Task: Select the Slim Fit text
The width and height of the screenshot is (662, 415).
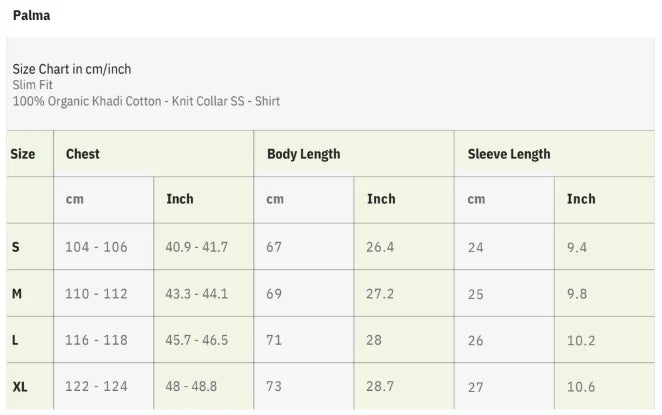Action: [33, 85]
